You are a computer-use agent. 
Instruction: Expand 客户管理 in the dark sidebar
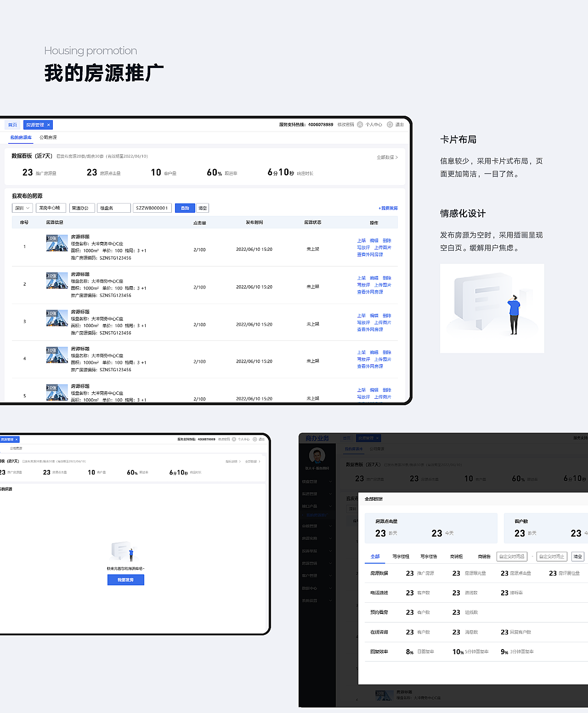click(317, 576)
